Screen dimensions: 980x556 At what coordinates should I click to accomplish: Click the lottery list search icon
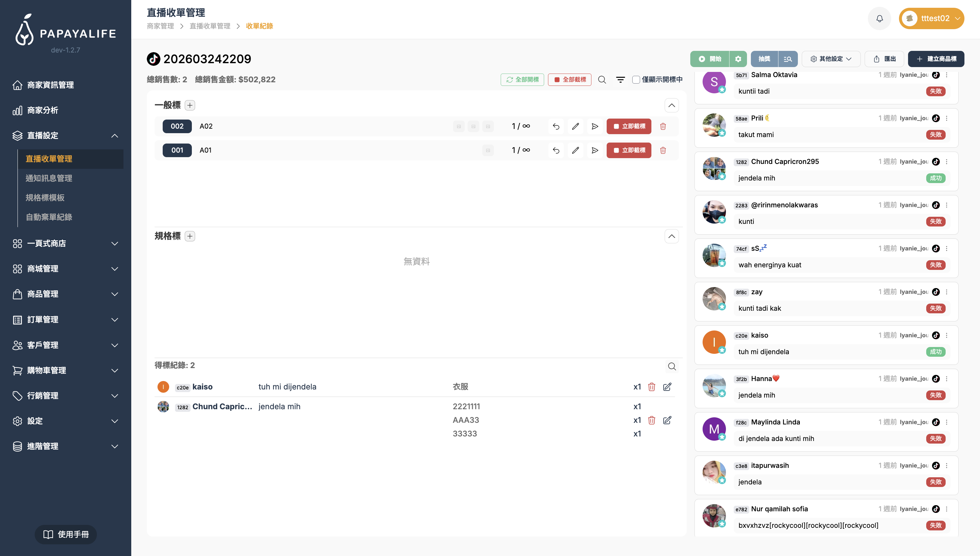point(787,59)
